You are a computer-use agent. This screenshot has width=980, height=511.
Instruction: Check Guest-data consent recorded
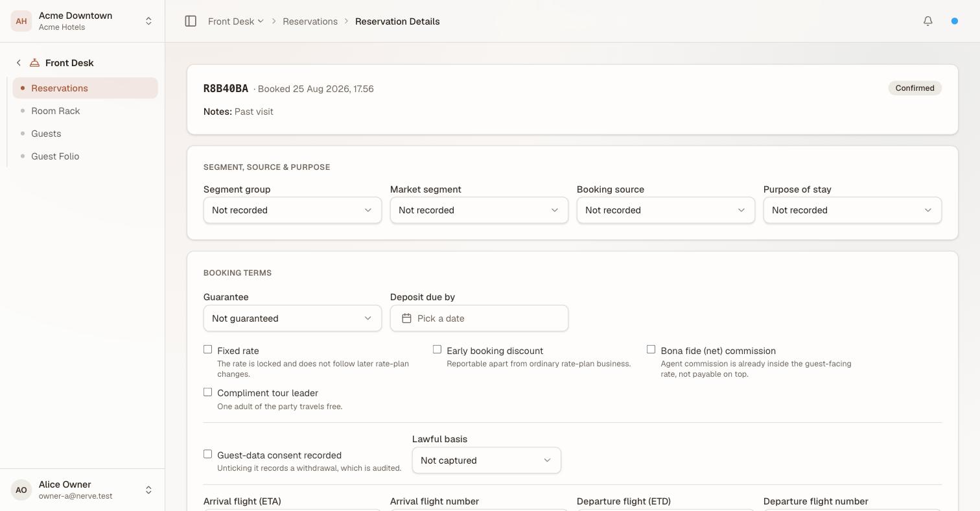(x=207, y=455)
